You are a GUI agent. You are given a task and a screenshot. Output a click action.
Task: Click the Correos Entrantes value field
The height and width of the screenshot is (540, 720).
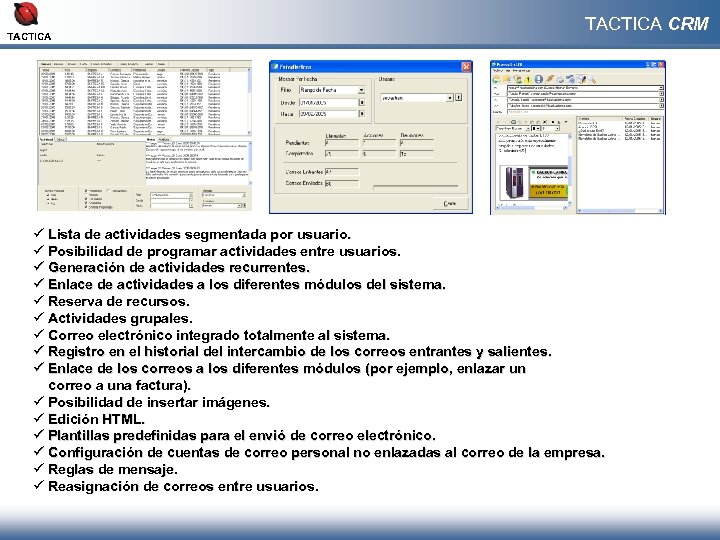[342, 172]
